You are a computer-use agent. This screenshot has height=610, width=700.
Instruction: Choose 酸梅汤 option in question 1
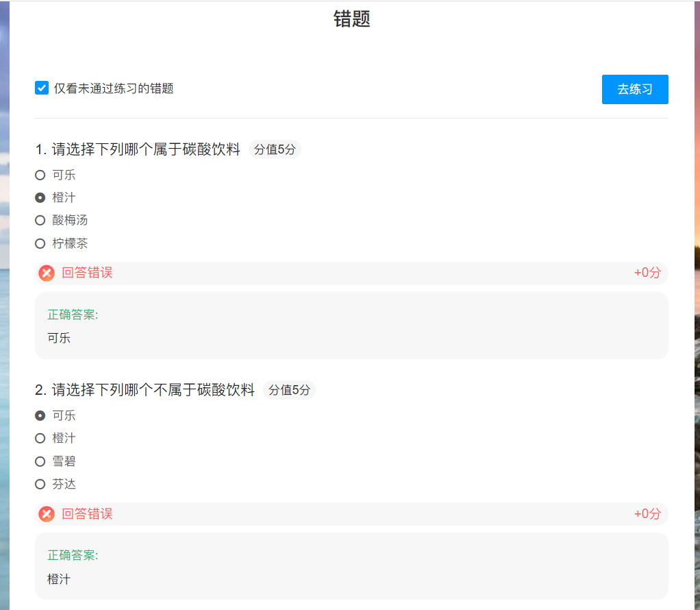[40, 220]
